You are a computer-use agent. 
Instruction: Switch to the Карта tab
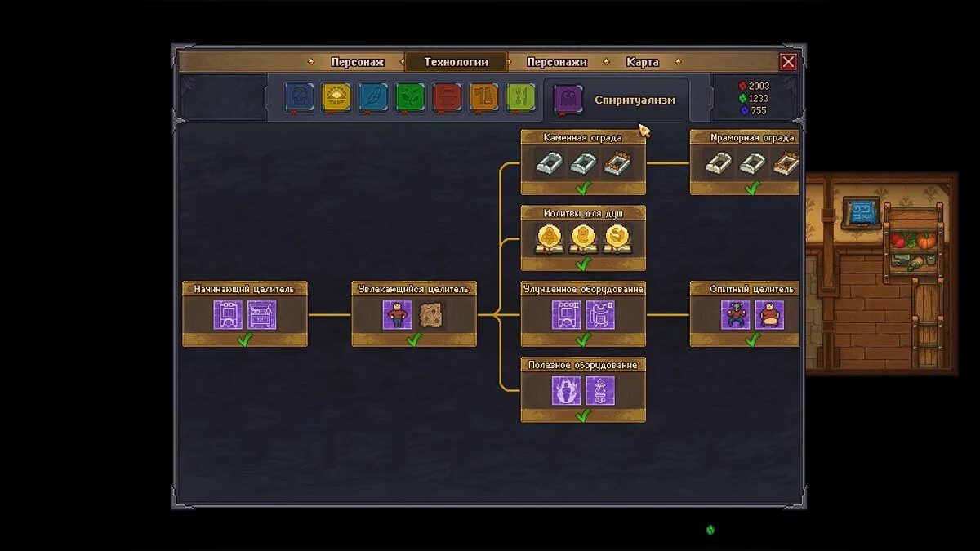point(643,62)
